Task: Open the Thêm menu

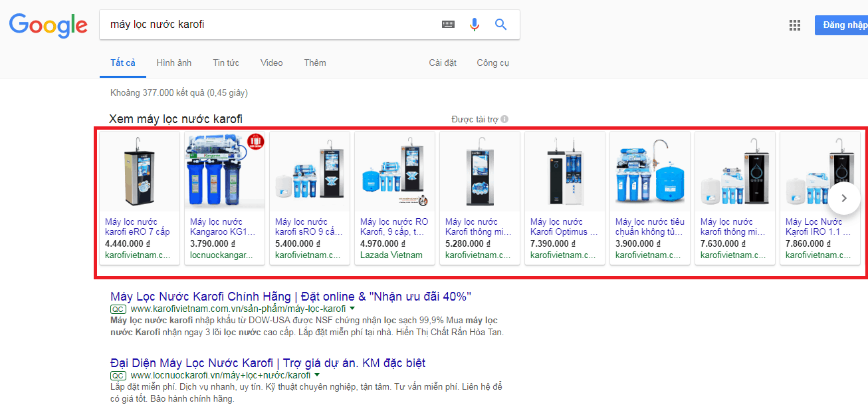Action: (x=315, y=63)
